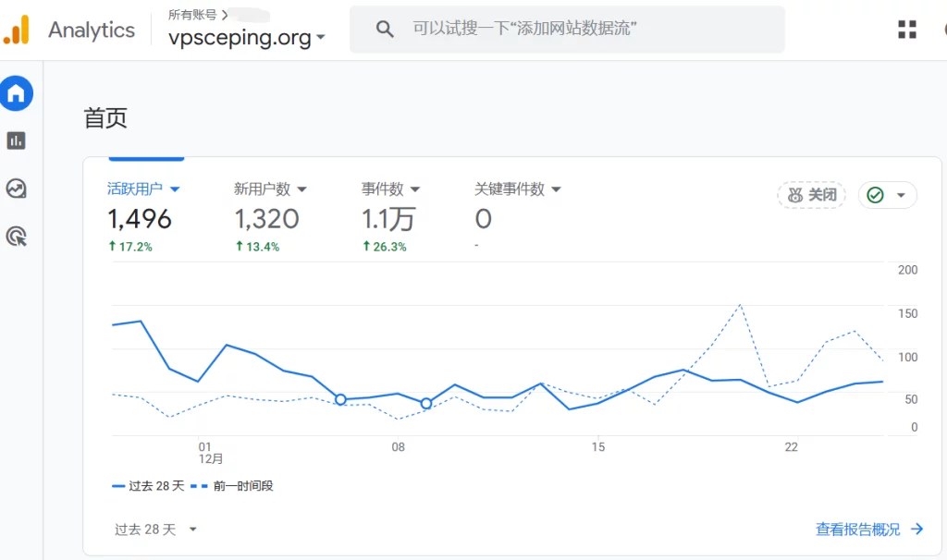Open the green checkmark data quality dropdown
Image resolution: width=947 pixels, height=560 pixels.
pyautogui.click(x=887, y=195)
